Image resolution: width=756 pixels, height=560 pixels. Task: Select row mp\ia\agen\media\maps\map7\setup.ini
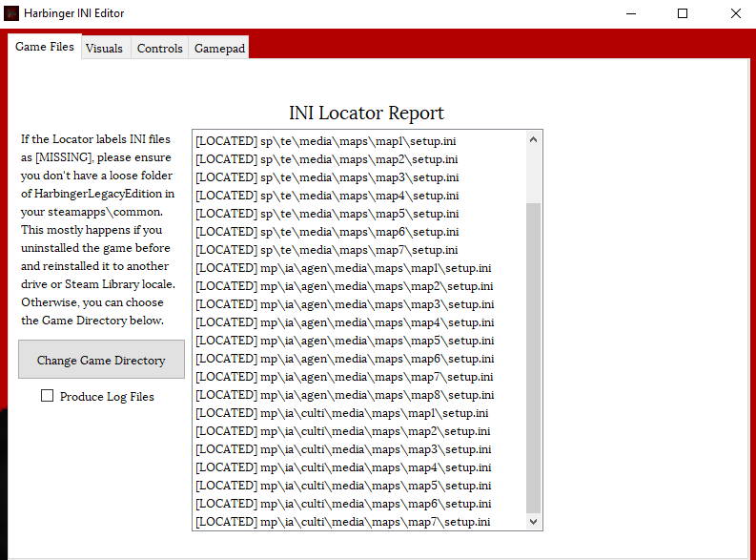pos(359,377)
